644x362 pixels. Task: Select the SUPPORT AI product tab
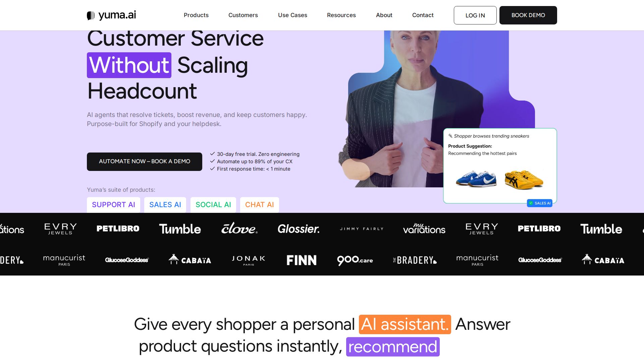pyautogui.click(x=113, y=205)
